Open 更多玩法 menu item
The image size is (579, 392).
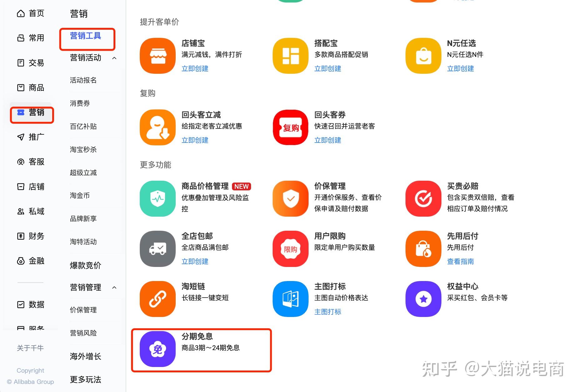click(x=86, y=379)
